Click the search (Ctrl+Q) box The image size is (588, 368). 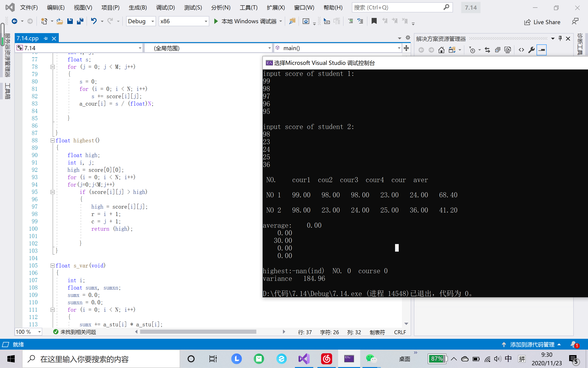pos(402,8)
